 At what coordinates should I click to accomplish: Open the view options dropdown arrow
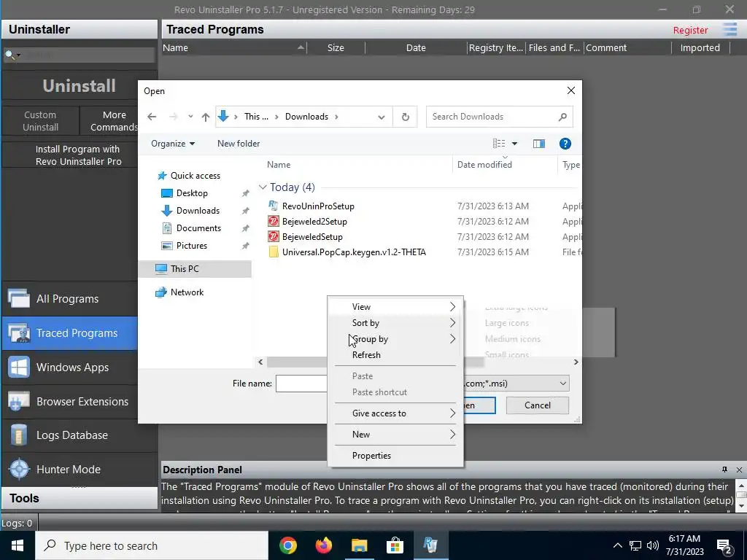514,144
